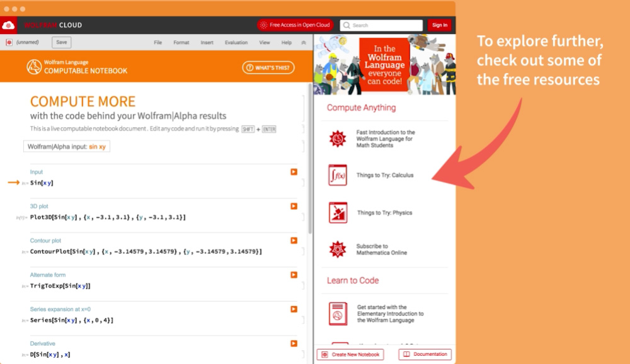This screenshot has height=364, width=630.
Task: Run the 3D plot cell
Action: tap(294, 206)
